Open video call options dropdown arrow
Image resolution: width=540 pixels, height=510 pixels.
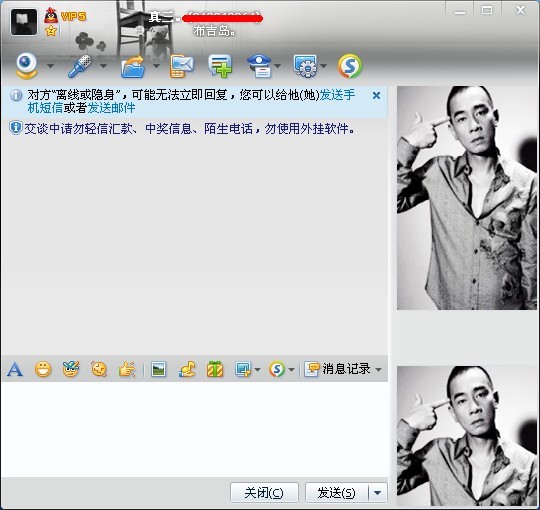click(50, 66)
